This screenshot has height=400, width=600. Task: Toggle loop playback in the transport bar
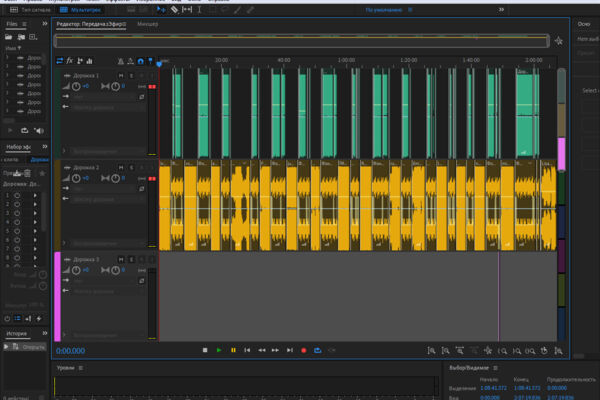pos(318,350)
